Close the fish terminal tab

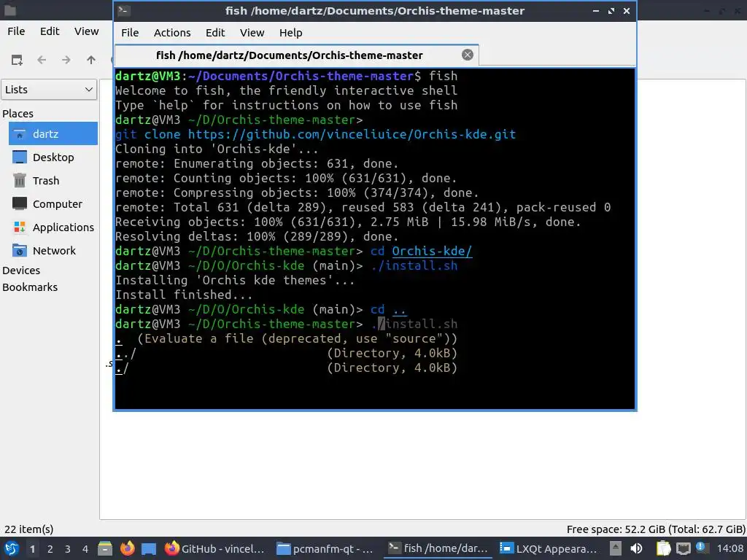point(468,55)
